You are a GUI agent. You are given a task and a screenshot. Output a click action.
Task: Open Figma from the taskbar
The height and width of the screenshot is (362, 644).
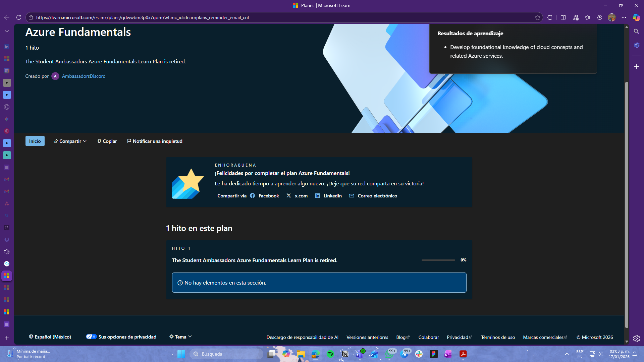coord(434,354)
